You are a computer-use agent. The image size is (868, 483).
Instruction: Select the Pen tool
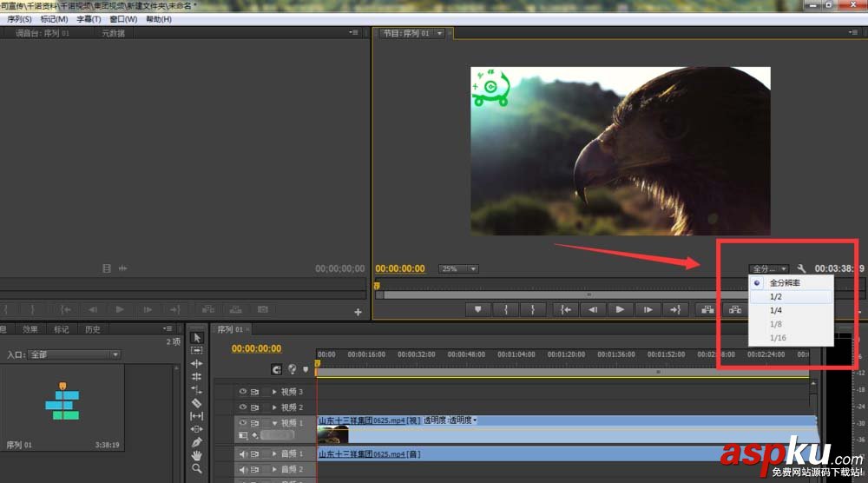point(197,442)
